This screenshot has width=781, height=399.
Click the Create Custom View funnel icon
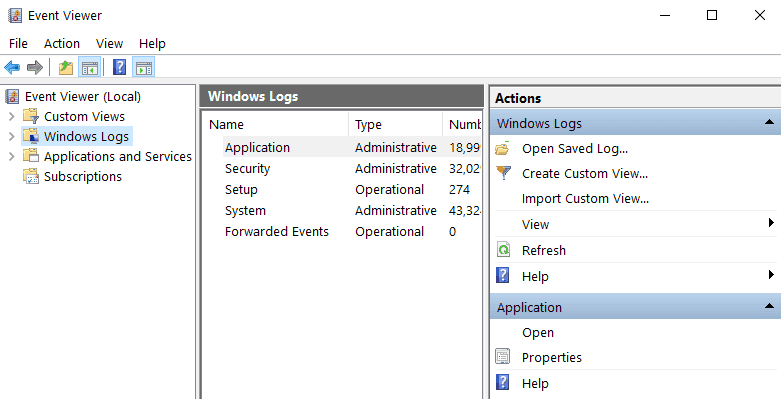[x=504, y=173]
